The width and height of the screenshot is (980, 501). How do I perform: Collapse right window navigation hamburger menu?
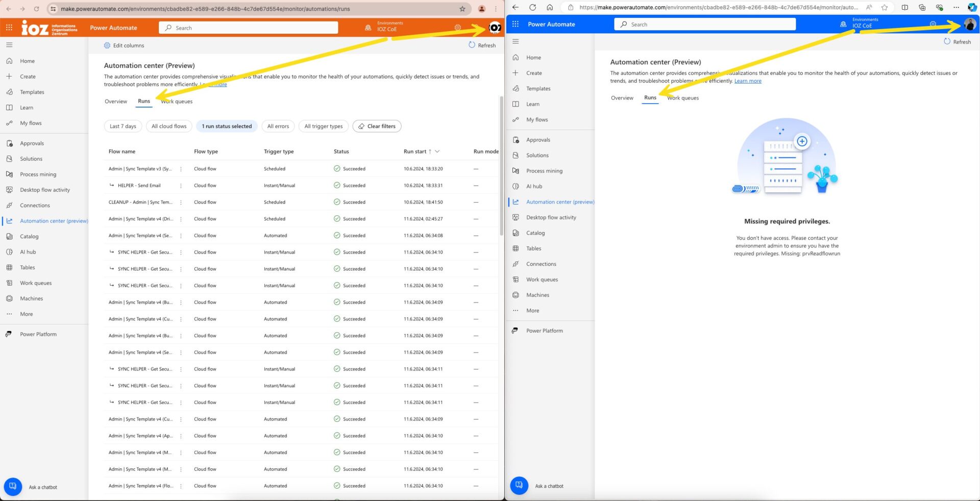(516, 41)
